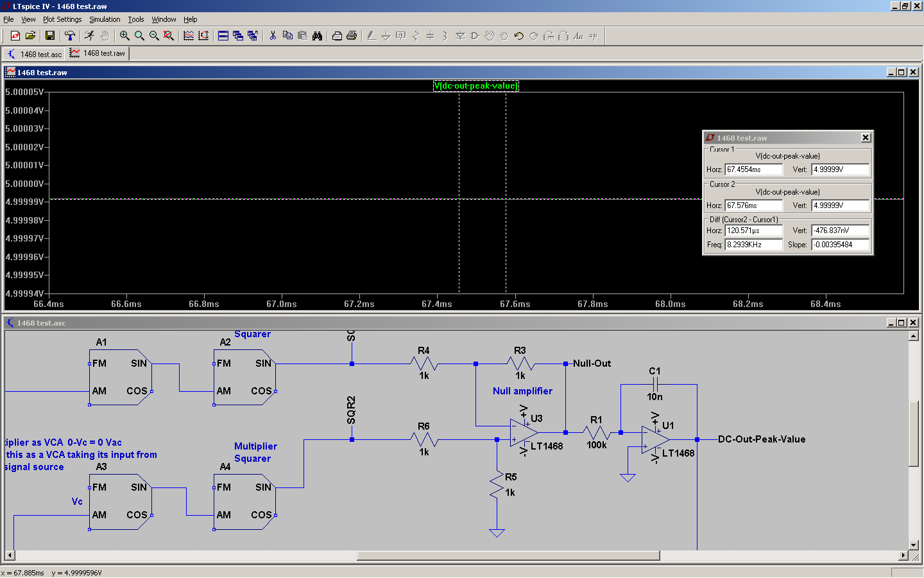Close the cursor readout dialog
The height and width of the screenshot is (578, 924).
866,137
